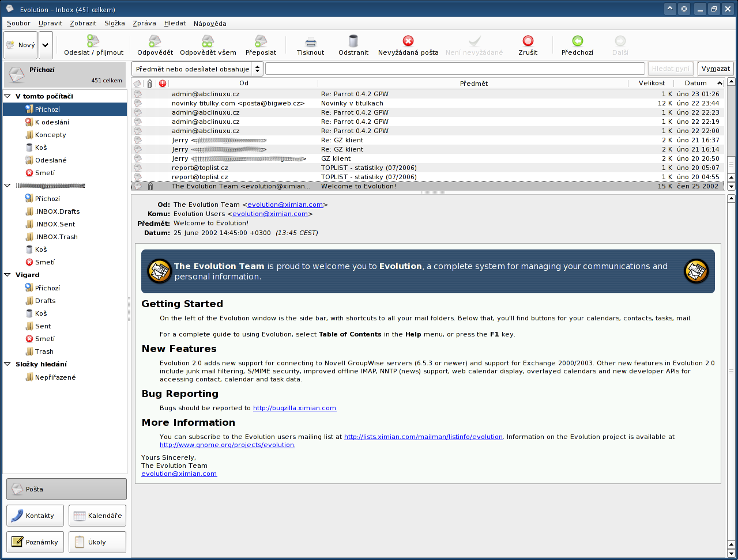This screenshot has width=738, height=560.
Task: Collapse the Složky hledání tree group
Action: click(8, 364)
